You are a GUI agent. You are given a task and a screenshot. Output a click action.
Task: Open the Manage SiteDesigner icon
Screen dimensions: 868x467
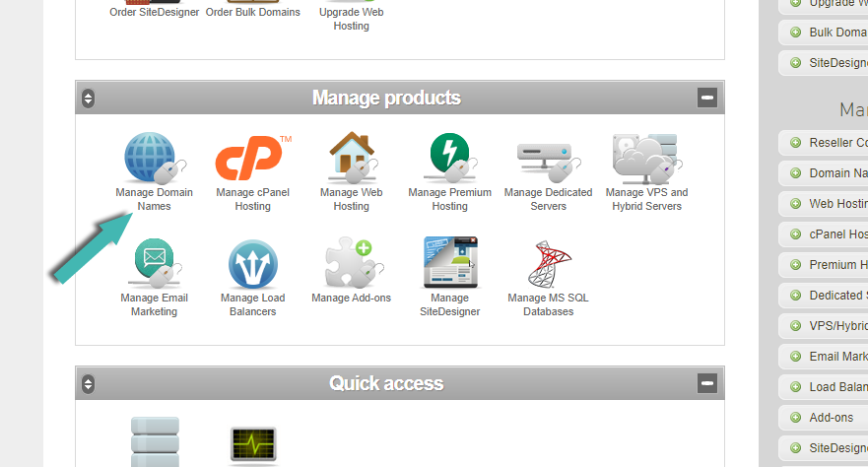pyautogui.click(x=450, y=263)
